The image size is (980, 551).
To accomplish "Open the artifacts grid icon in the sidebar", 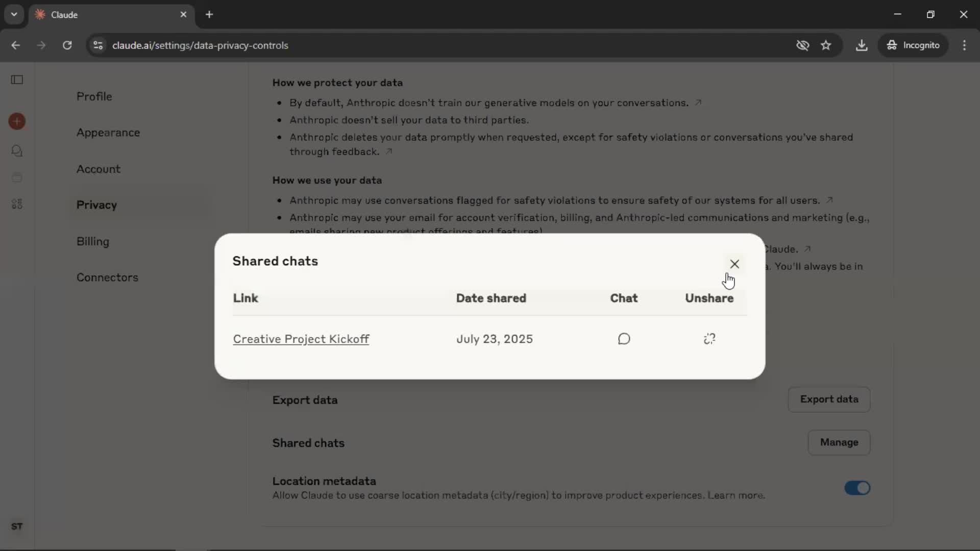I will [x=17, y=204].
